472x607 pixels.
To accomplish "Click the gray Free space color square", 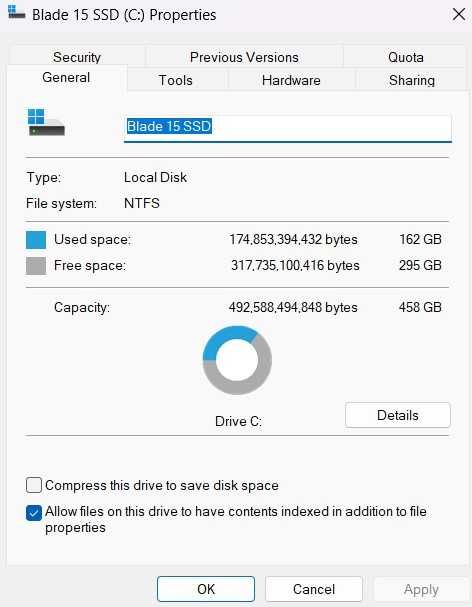I will [x=36, y=266].
